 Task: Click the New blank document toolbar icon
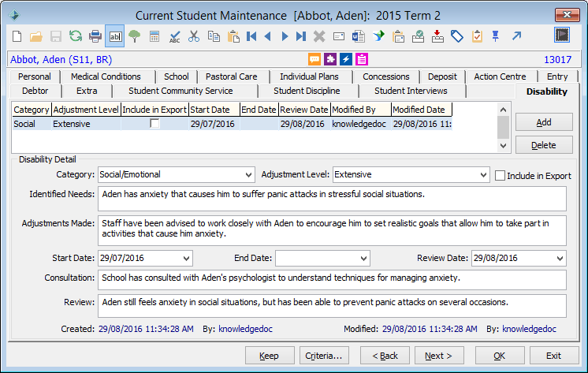(17, 36)
